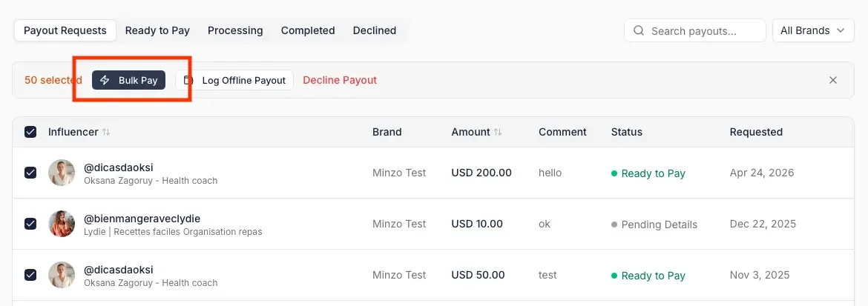Click the "test" comment
868x306 pixels.
click(x=548, y=275)
